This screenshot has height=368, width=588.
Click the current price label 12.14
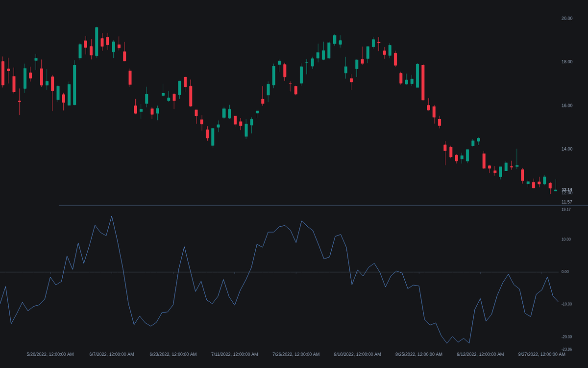[566, 189]
